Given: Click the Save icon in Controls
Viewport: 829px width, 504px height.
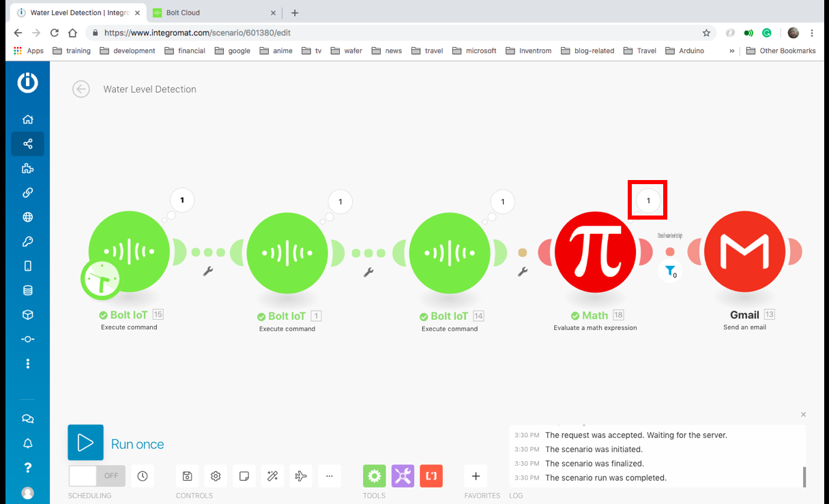Looking at the screenshot, I should [187, 475].
